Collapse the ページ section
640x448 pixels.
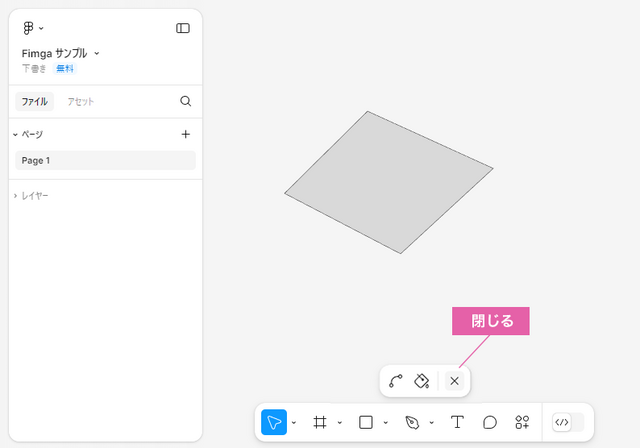tap(28, 134)
